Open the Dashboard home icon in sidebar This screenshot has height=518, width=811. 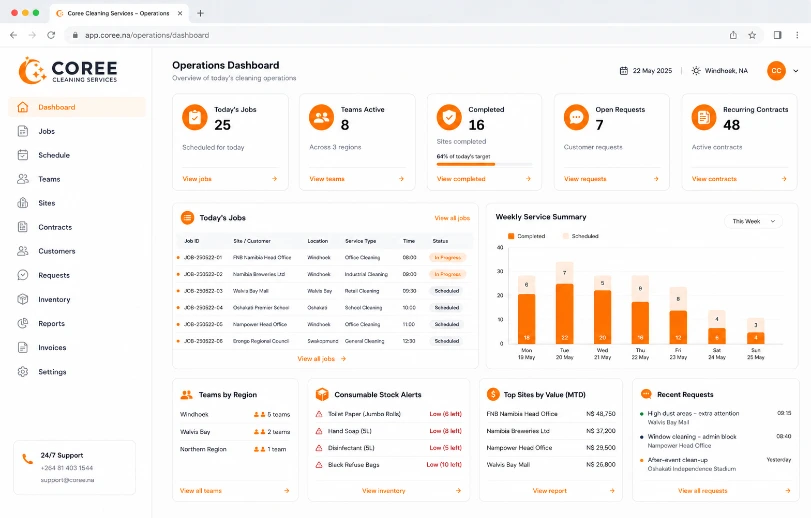tap(23, 107)
